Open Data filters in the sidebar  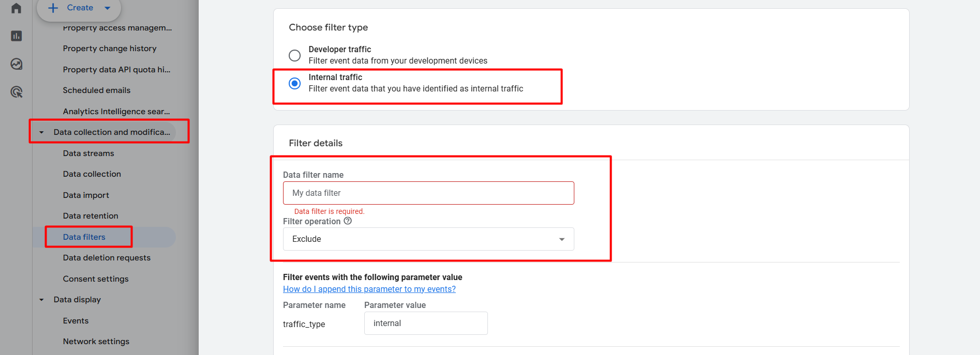[x=84, y=237]
